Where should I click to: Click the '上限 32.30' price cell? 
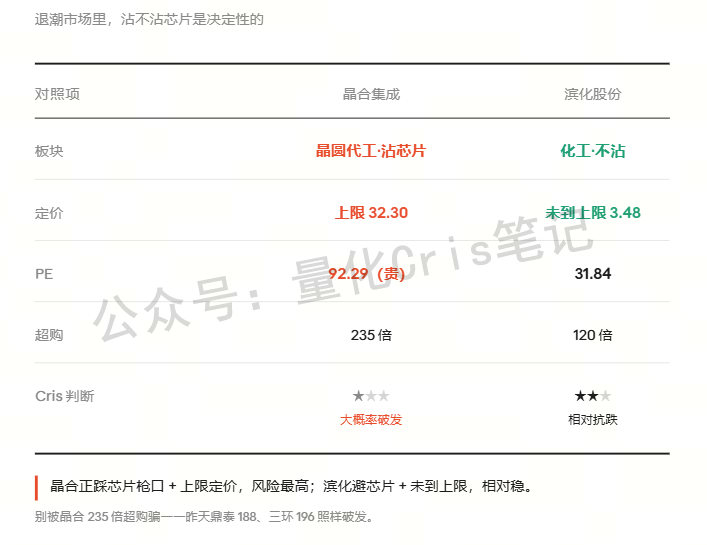[371, 212]
